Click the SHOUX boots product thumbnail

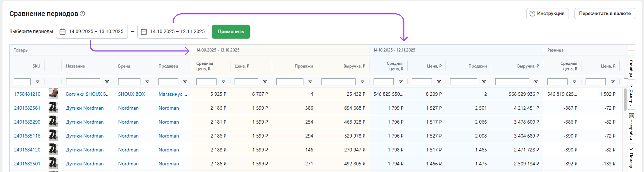tap(53, 94)
